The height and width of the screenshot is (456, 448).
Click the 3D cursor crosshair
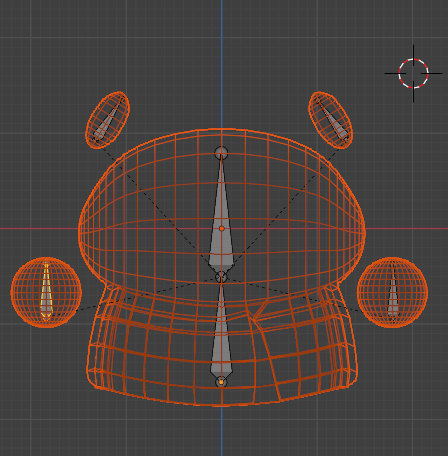tap(413, 73)
